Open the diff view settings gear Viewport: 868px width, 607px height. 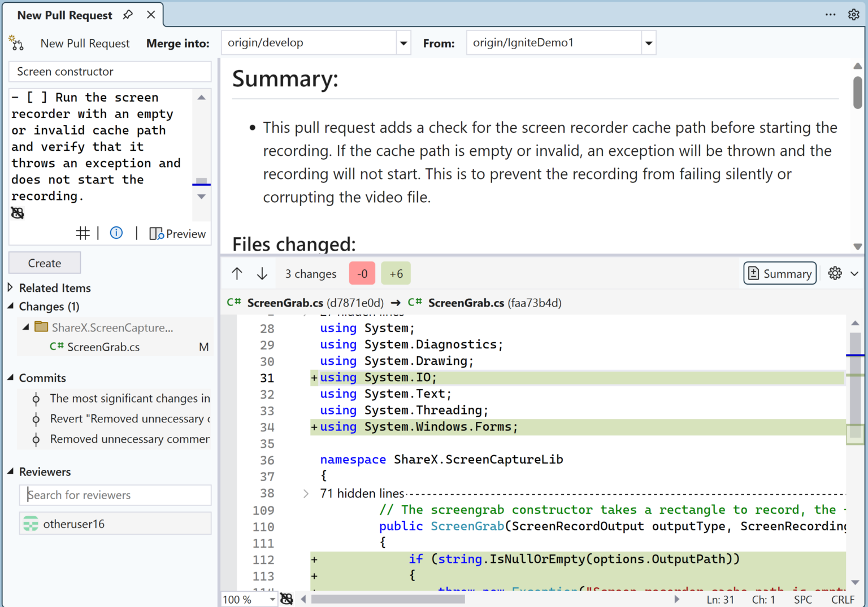tap(835, 273)
